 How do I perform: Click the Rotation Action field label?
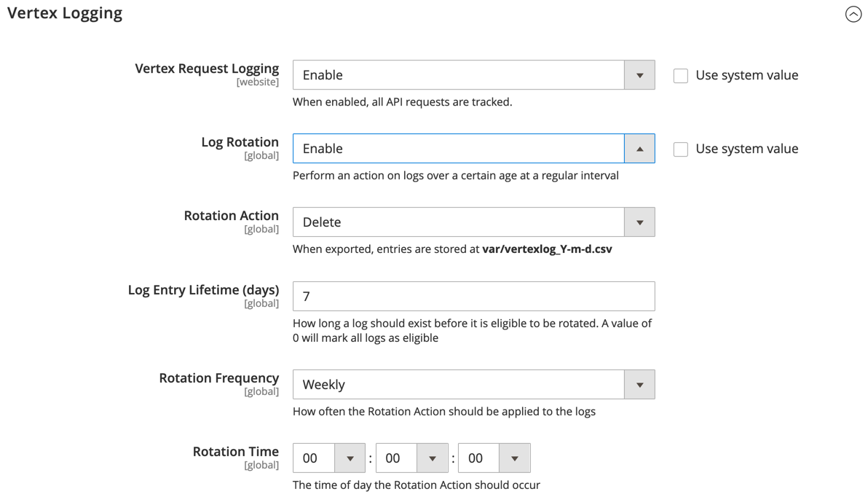tap(232, 216)
